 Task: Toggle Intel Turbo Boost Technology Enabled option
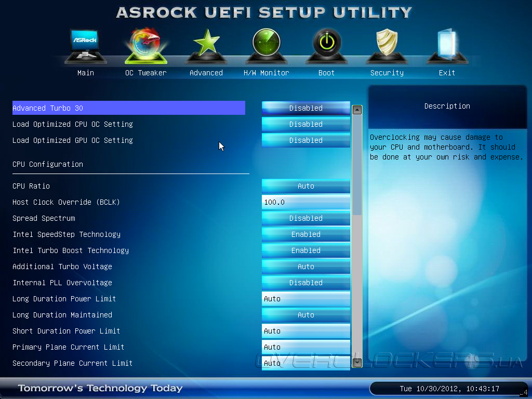305,250
